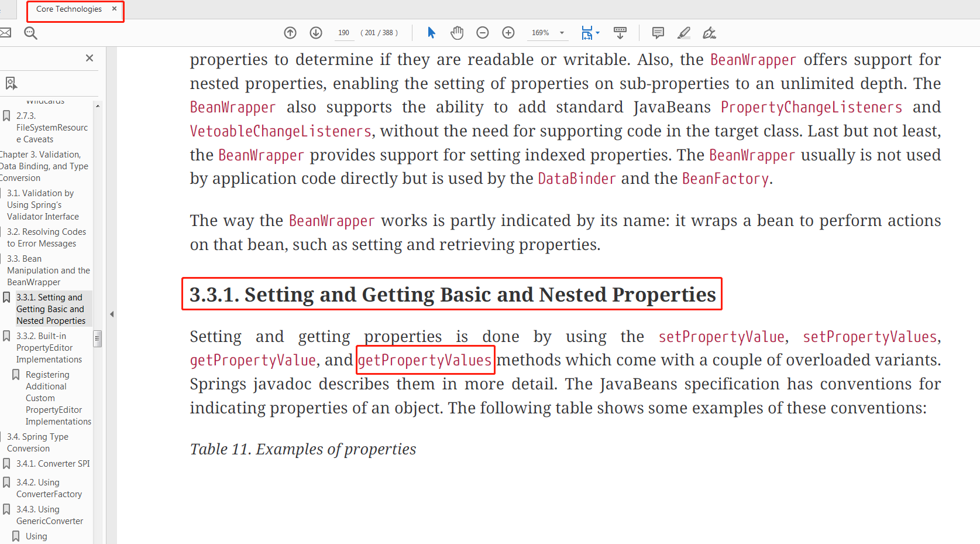The width and height of the screenshot is (980, 544).
Task: Add a sticky note comment
Action: (x=658, y=33)
